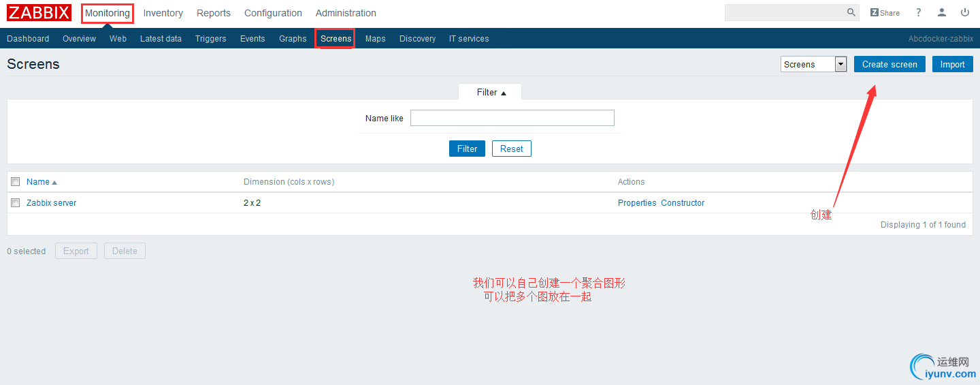Image resolution: width=980 pixels, height=385 pixels.
Task: Open the Zabbix server screen link
Action: coord(51,203)
